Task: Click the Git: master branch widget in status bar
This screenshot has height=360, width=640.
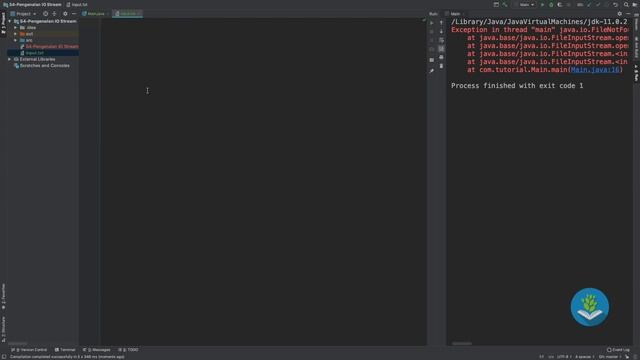Action: tap(610, 357)
